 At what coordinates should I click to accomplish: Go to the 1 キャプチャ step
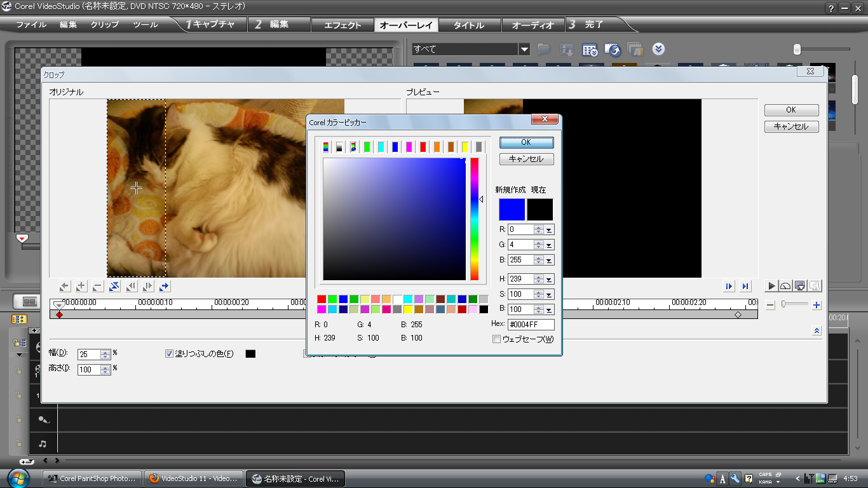tap(210, 25)
